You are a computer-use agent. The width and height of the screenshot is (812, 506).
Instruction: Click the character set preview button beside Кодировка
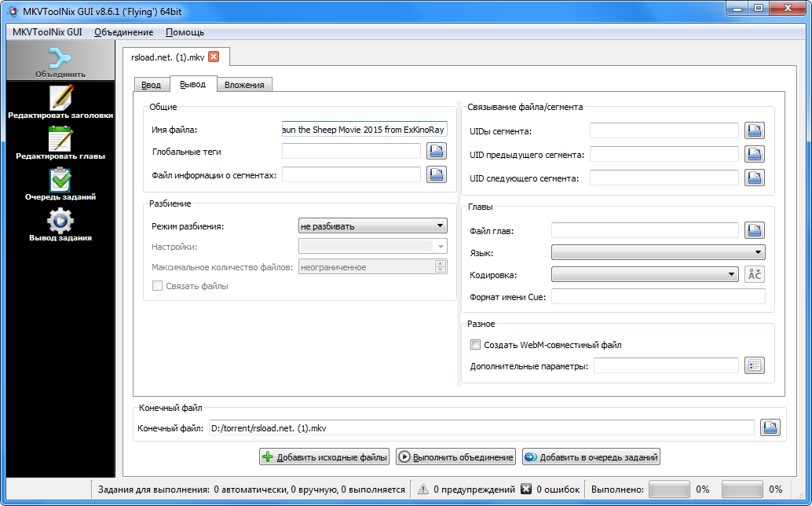(x=755, y=274)
